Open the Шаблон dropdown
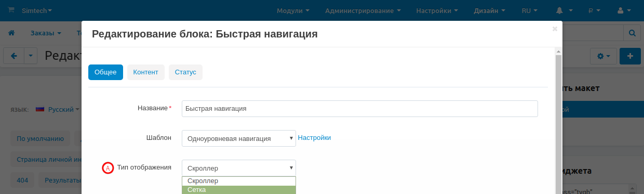The height and width of the screenshot is (194, 644). tap(239, 138)
